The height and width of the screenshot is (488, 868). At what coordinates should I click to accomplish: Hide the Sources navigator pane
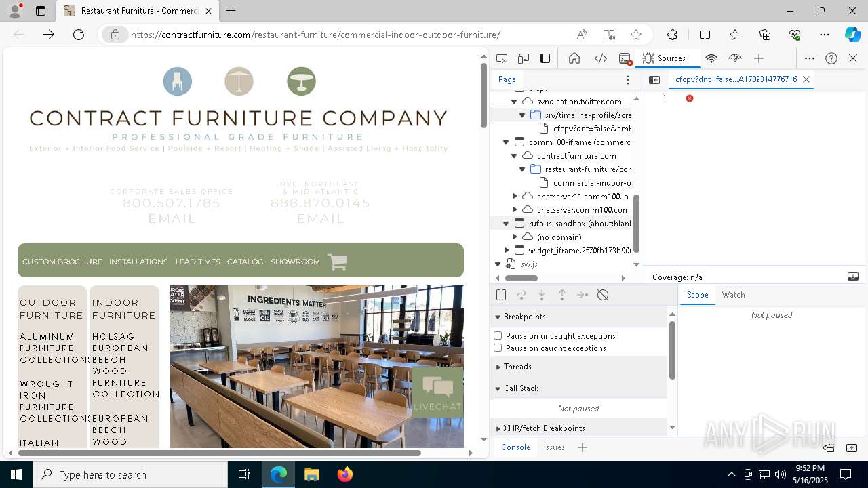654,79
